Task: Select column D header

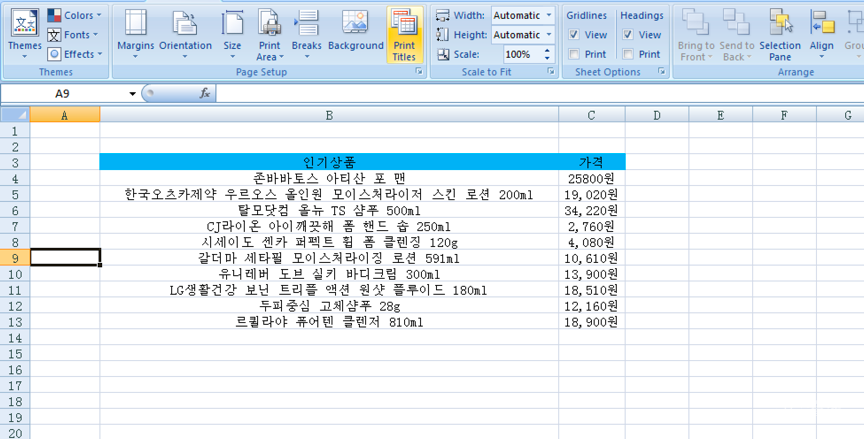Action: click(657, 115)
